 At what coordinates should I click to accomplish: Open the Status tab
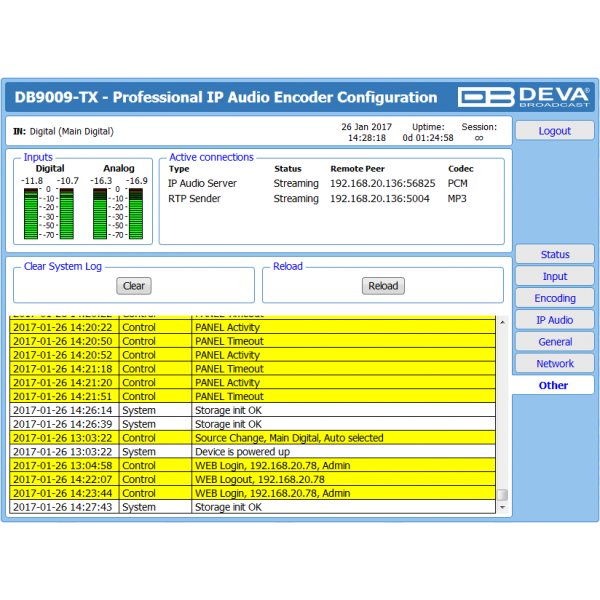pyautogui.click(x=554, y=254)
